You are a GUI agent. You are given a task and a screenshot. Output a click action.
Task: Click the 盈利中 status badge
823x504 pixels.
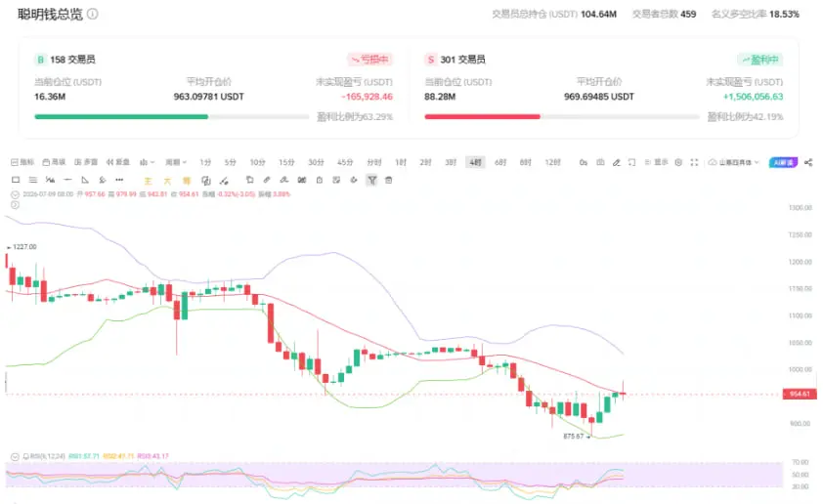760,60
